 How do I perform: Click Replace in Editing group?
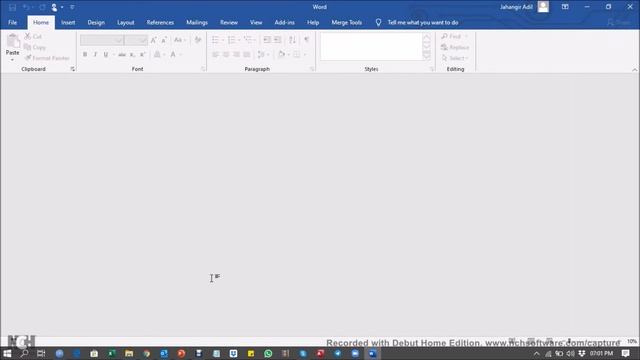455,47
